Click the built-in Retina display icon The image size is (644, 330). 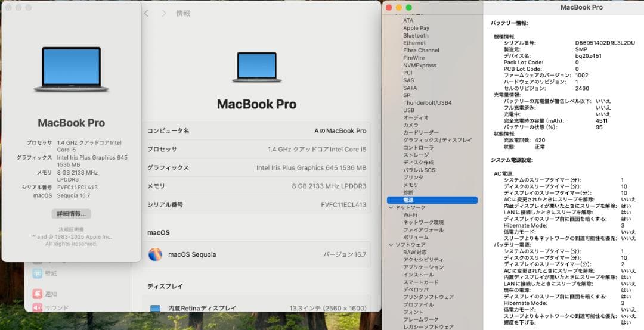[x=155, y=308]
